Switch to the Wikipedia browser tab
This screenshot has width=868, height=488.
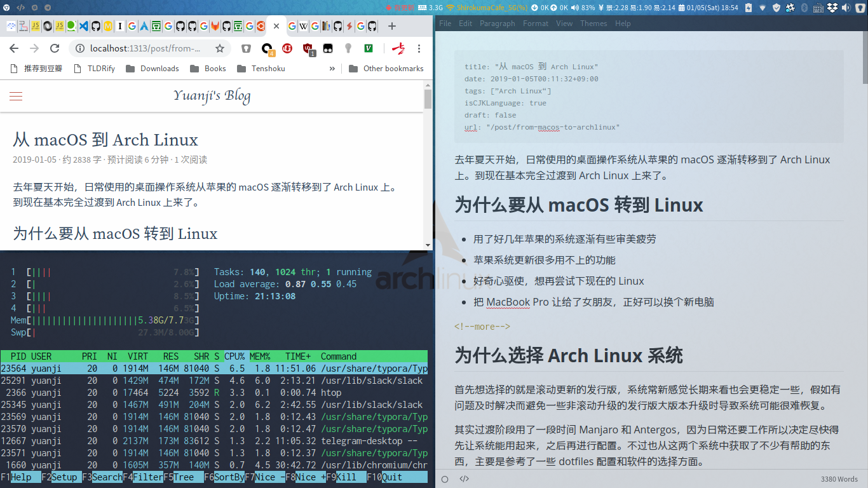pos(303,26)
